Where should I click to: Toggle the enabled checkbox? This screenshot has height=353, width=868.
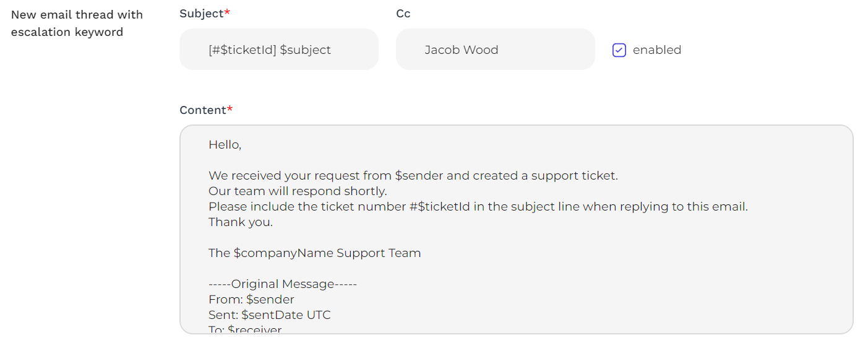point(619,50)
